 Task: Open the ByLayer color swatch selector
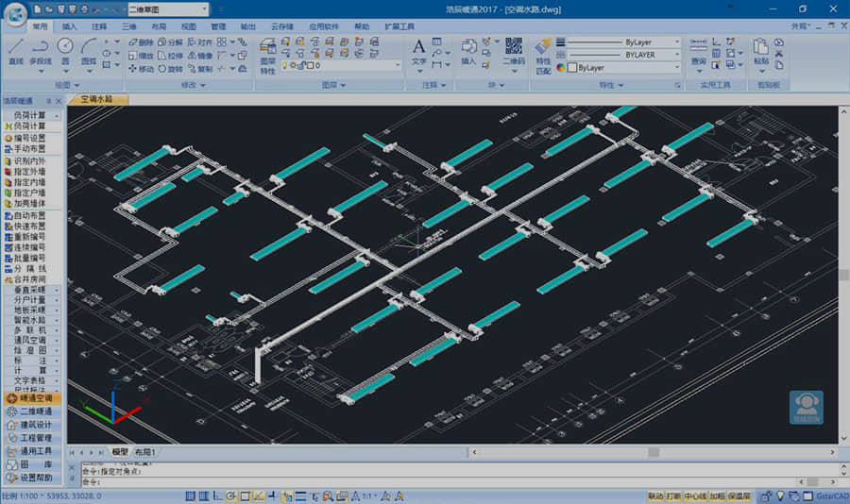click(623, 68)
